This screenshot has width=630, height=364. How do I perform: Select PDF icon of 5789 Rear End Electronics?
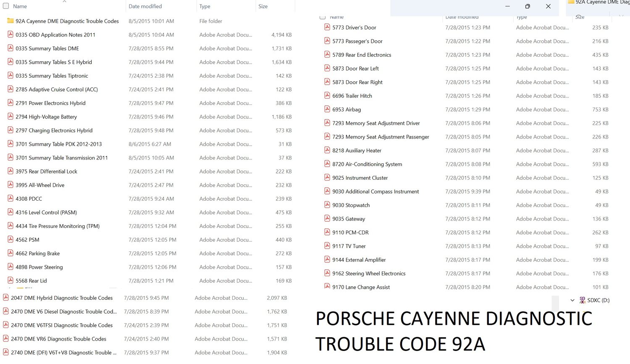pyautogui.click(x=327, y=55)
